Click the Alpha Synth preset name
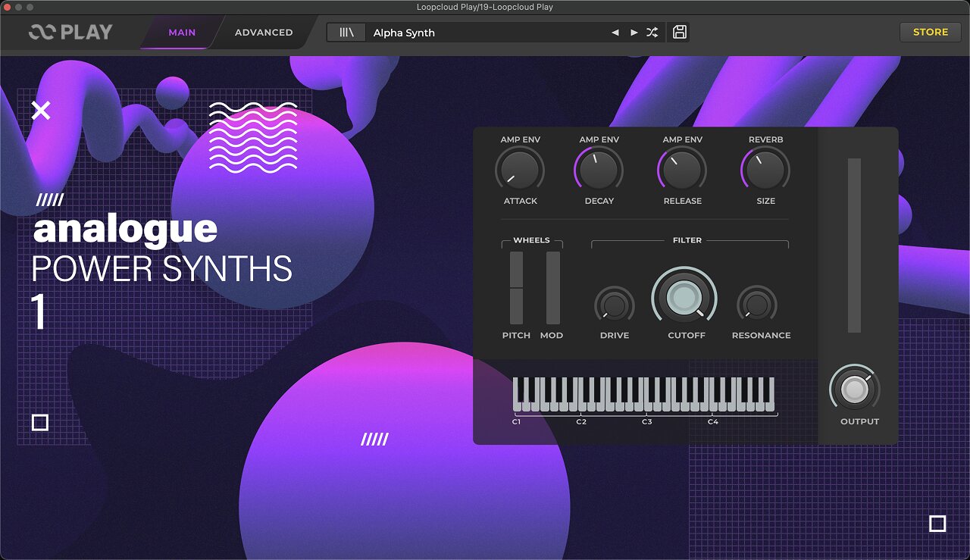 point(404,33)
